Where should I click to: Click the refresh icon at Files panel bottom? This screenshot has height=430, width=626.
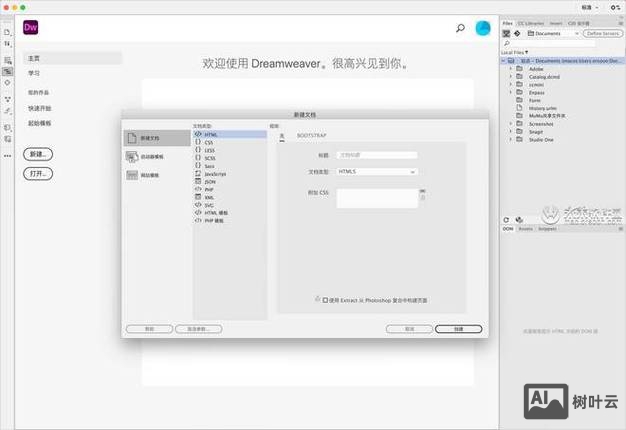506,220
